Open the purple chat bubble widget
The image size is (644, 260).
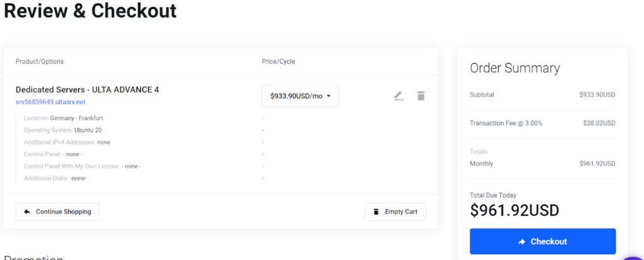pyautogui.click(x=634, y=257)
